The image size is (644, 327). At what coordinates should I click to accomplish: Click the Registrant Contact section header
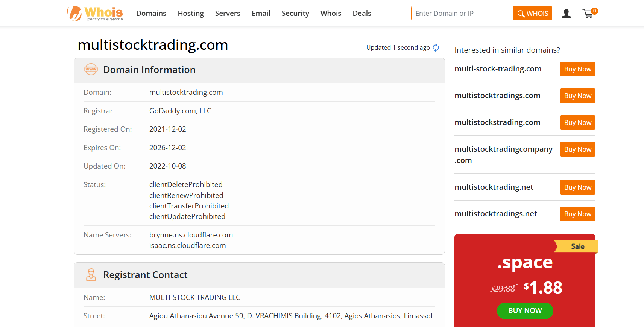(259, 275)
